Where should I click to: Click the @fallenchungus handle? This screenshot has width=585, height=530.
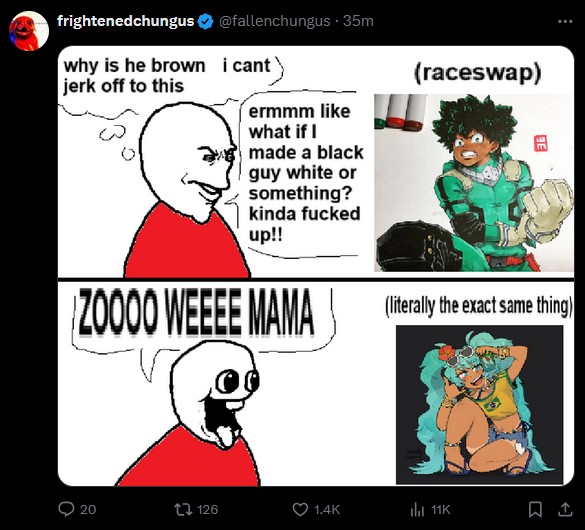coord(275,21)
